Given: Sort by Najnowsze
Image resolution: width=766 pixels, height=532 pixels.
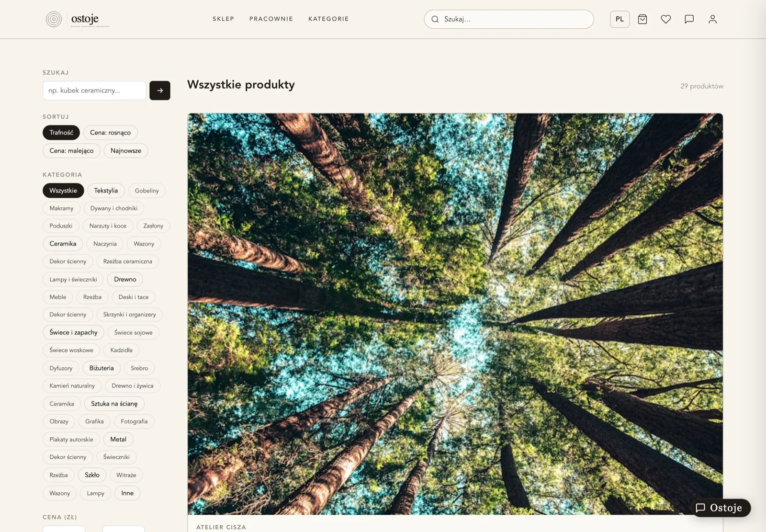Looking at the screenshot, I should click(x=126, y=151).
